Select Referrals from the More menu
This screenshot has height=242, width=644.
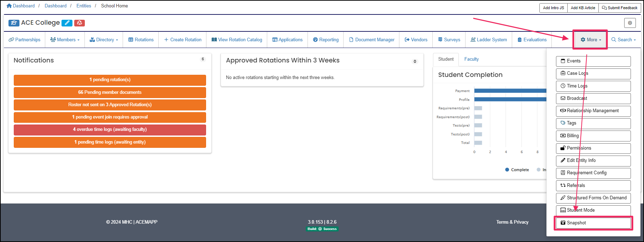pyautogui.click(x=593, y=186)
